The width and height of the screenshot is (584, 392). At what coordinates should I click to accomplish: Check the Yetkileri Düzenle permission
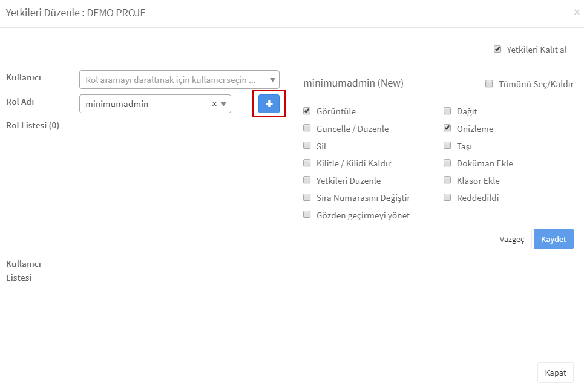[307, 180]
